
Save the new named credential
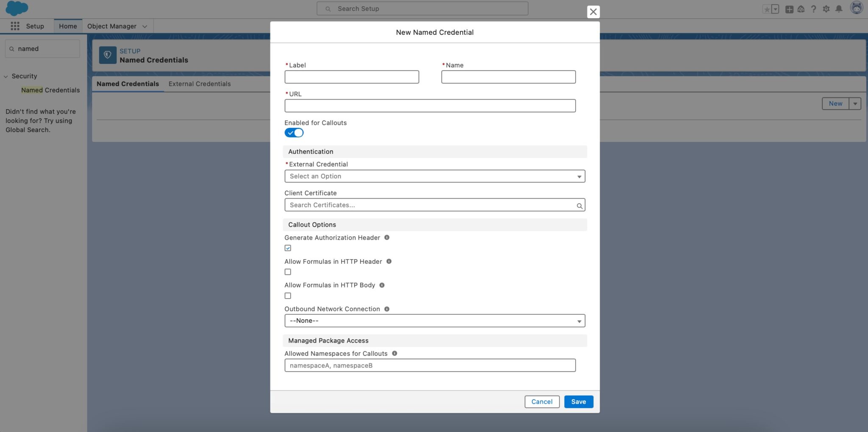[x=579, y=402]
